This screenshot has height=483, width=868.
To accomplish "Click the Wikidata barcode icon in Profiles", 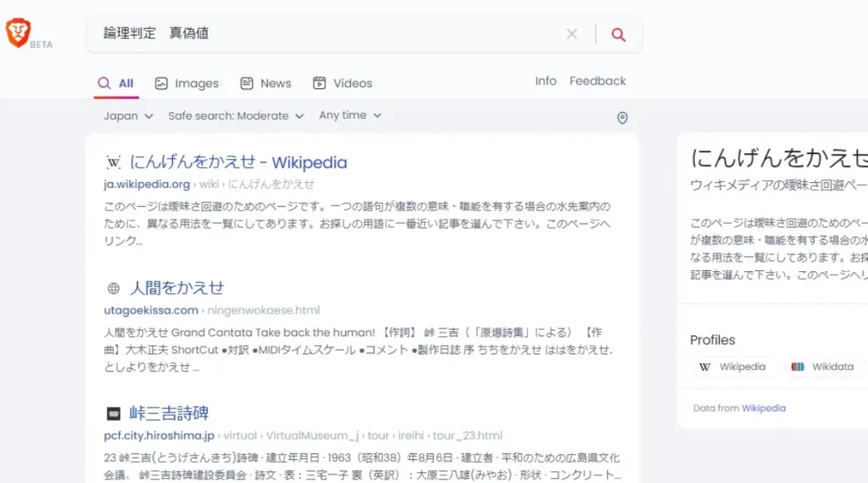I will click(798, 367).
